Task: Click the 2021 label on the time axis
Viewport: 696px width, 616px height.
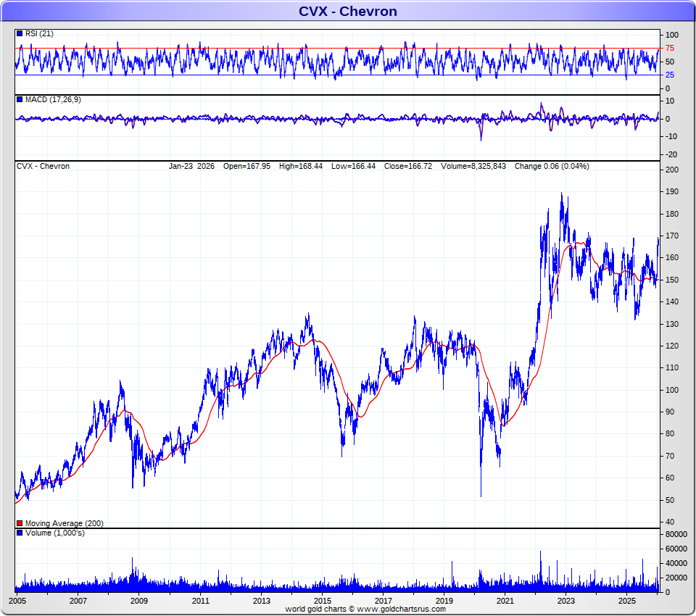Action: (x=505, y=601)
